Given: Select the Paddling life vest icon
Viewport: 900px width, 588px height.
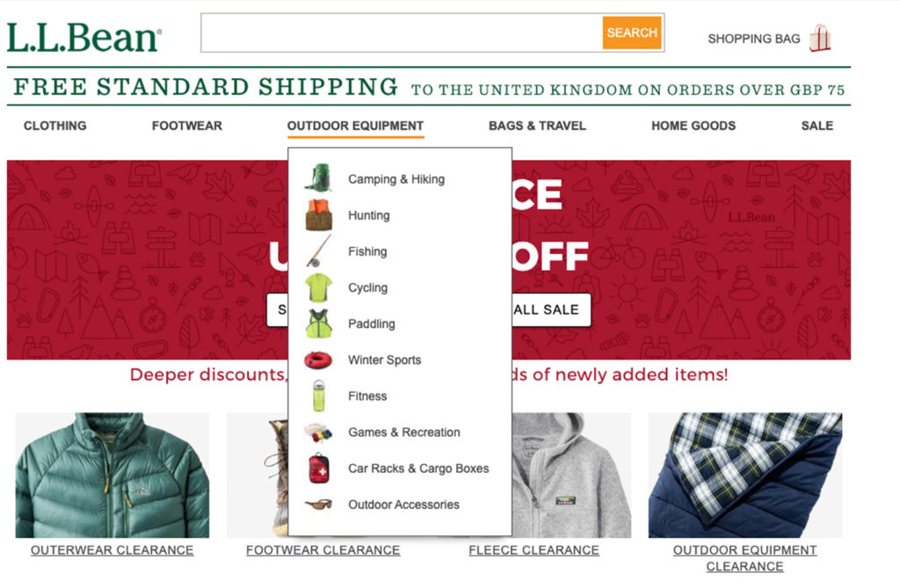Looking at the screenshot, I should pyautogui.click(x=317, y=323).
